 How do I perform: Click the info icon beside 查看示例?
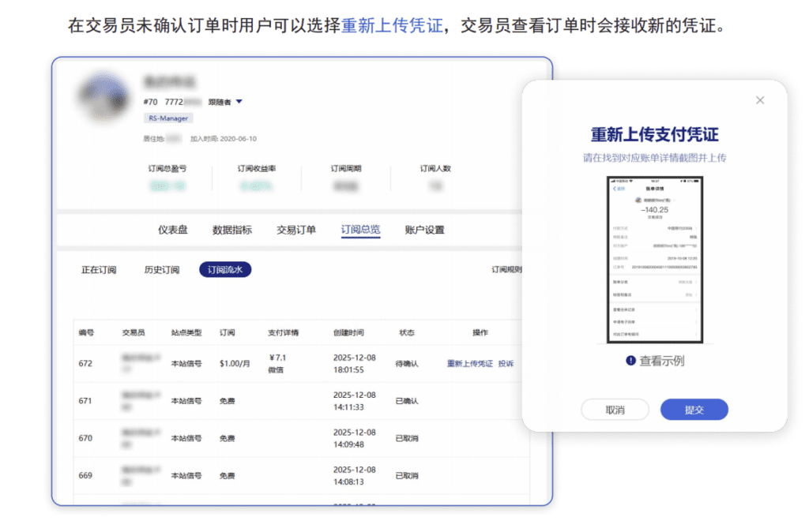pyautogui.click(x=630, y=361)
